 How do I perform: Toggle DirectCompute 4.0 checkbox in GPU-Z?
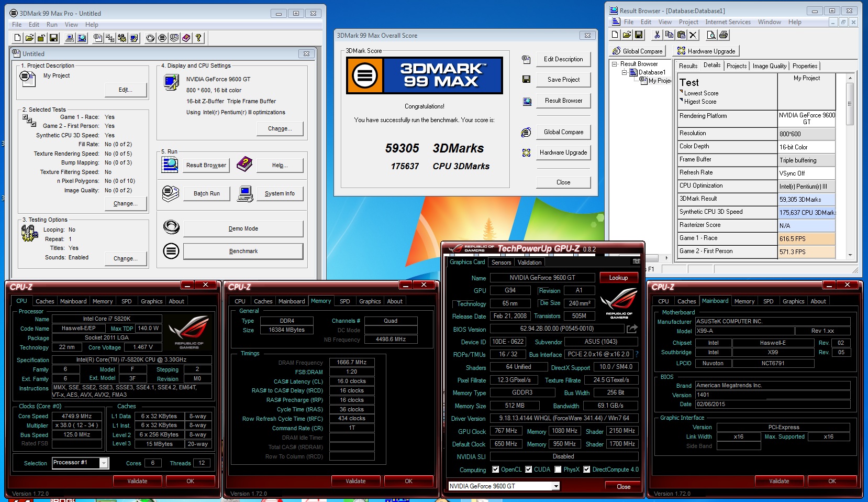pos(587,470)
